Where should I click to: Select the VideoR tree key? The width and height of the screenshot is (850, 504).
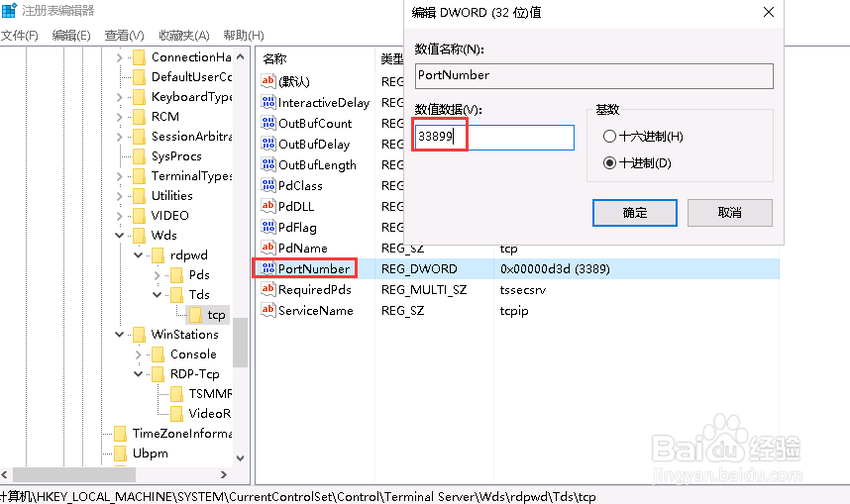pyautogui.click(x=210, y=414)
